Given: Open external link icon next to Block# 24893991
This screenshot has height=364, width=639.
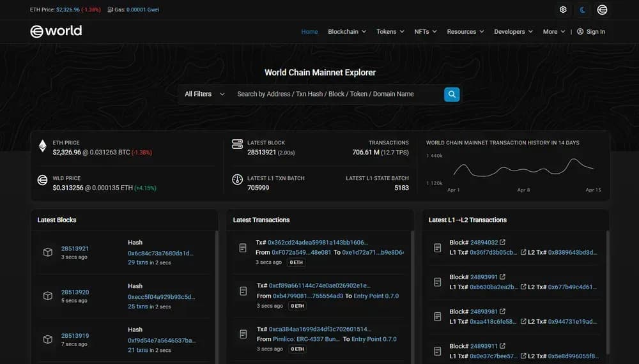Looking at the screenshot, I should coord(502,277).
